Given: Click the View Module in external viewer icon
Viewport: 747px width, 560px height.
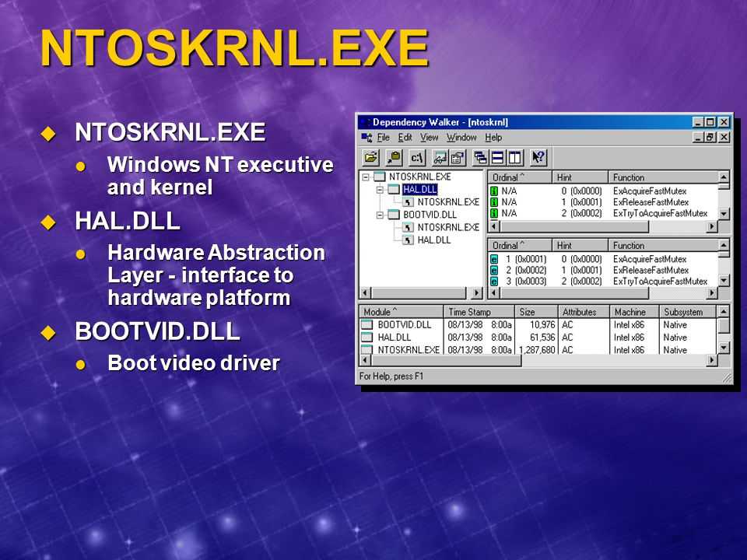Looking at the screenshot, I should coord(440,157).
